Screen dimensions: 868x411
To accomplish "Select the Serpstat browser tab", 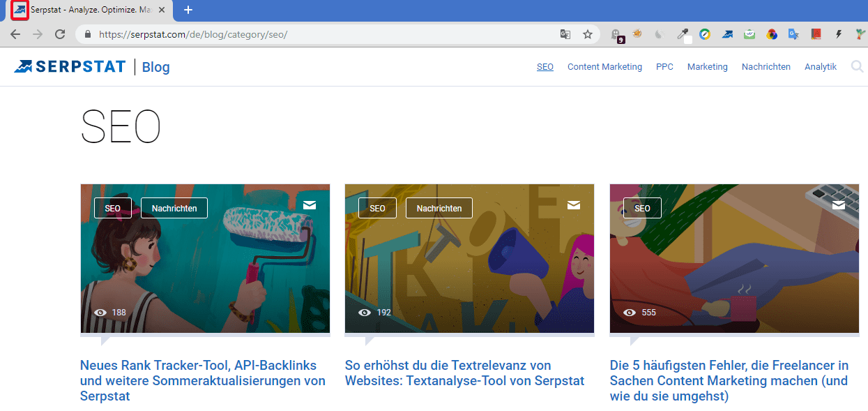I will 91,10.
